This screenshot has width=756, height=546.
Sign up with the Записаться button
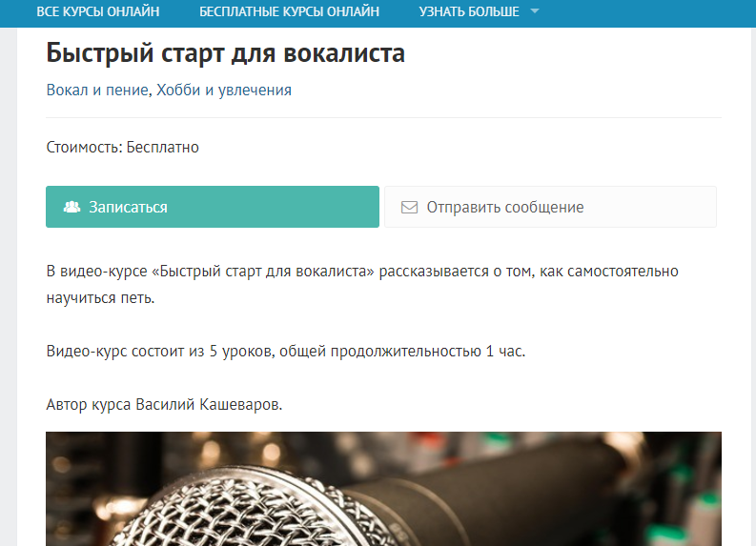(213, 207)
